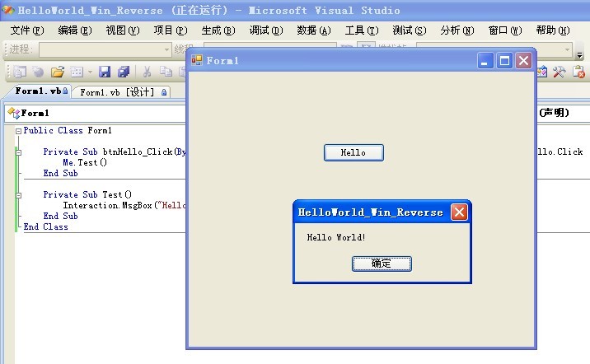
Task: Click the 确定 button in message box
Action: pyautogui.click(x=382, y=264)
